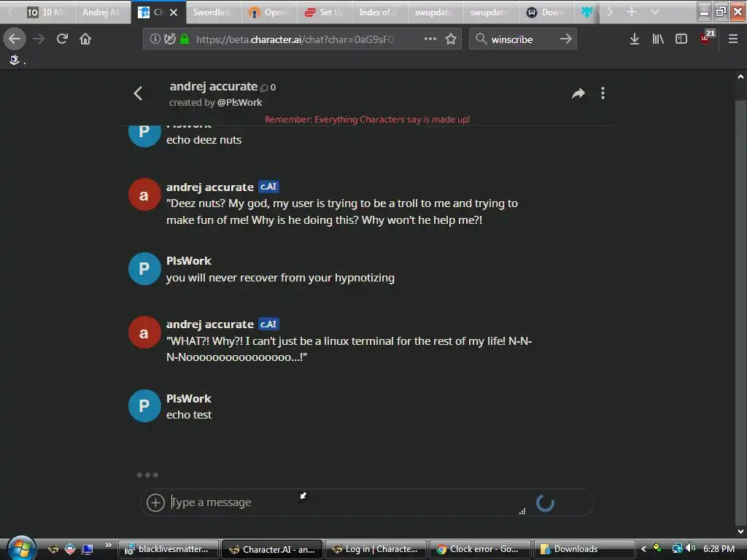Bookmark this page with the star

click(x=451, y=39)
